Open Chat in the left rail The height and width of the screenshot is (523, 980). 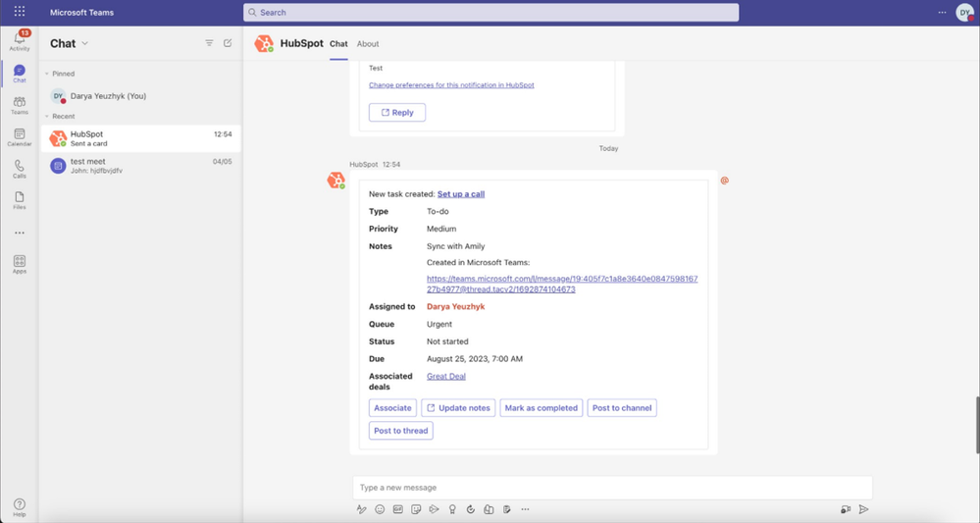tap(20, 74)
